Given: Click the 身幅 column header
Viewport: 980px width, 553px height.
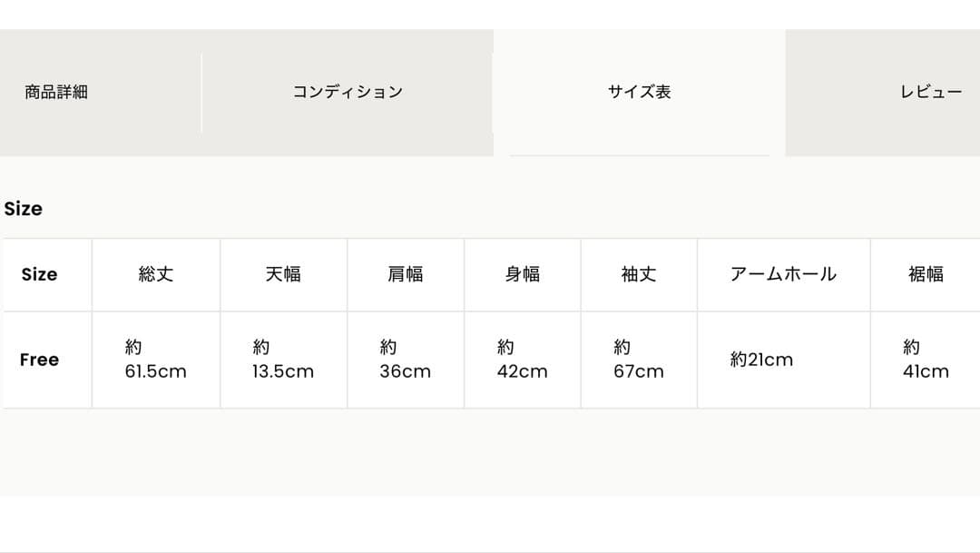Looking at the screenshot, I should coord(522,274).
